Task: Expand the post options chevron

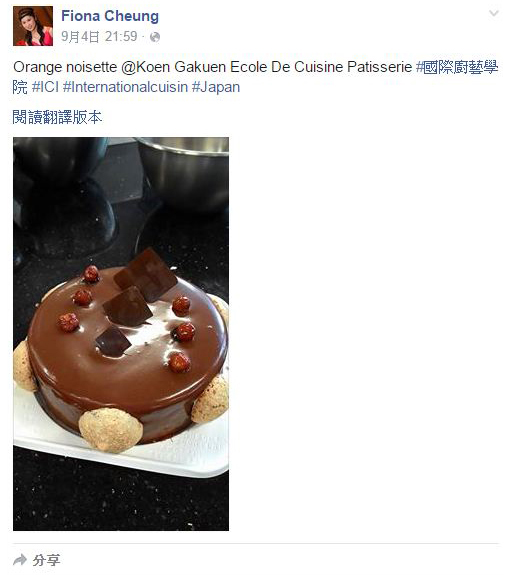Action: tap(494, 14)
